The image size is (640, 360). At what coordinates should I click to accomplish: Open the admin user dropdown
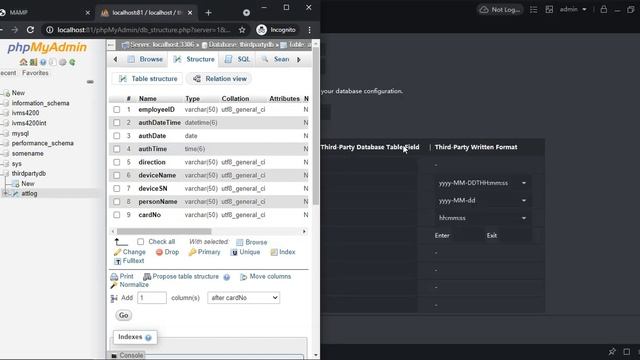pos(573,9)
